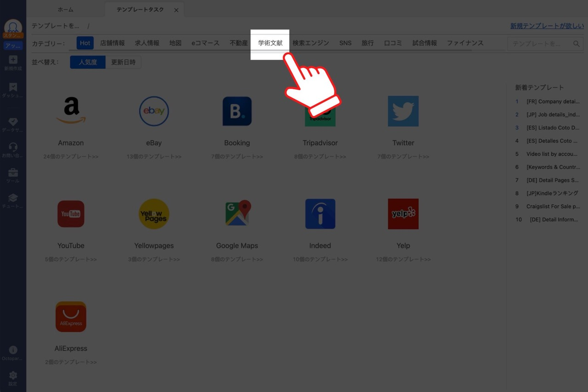Open the settings gear icon in sidebar

pos(13,375)
